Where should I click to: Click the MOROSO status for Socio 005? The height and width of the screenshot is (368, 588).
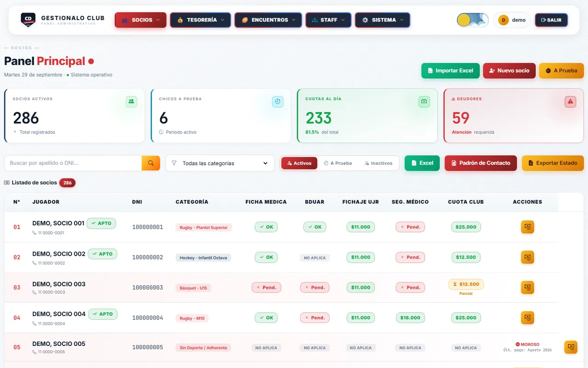[x=527, y=344]
